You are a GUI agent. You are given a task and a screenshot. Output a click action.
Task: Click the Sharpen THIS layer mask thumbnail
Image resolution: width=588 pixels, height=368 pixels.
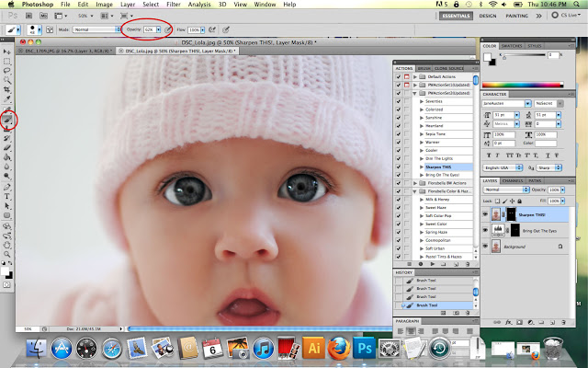click(x=511, y=214)
